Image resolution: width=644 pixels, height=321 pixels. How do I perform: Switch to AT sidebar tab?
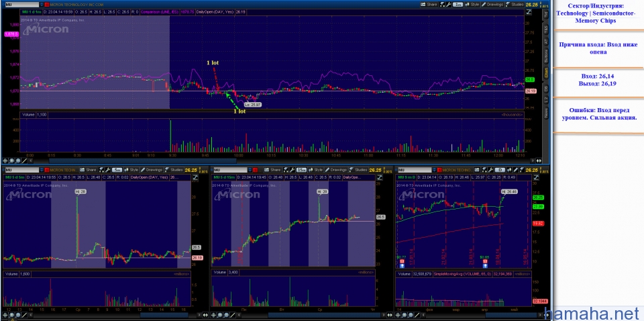[546, 41]
